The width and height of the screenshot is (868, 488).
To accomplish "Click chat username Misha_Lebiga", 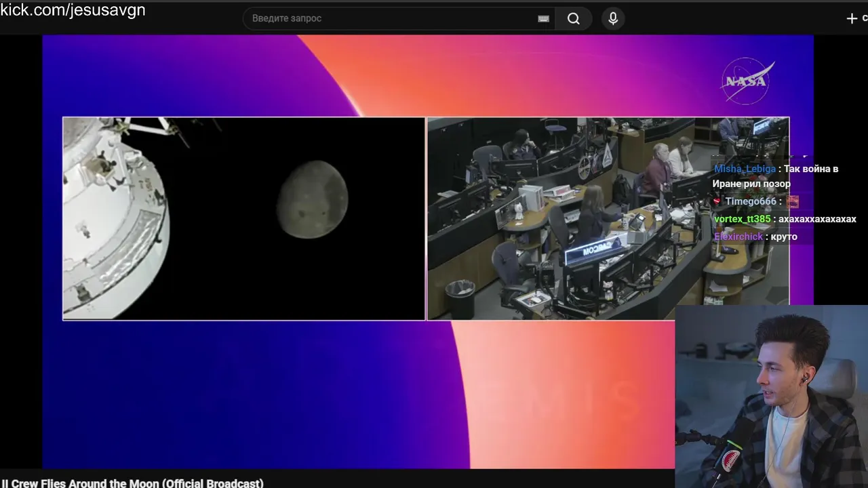I will [x=745, y=169].
